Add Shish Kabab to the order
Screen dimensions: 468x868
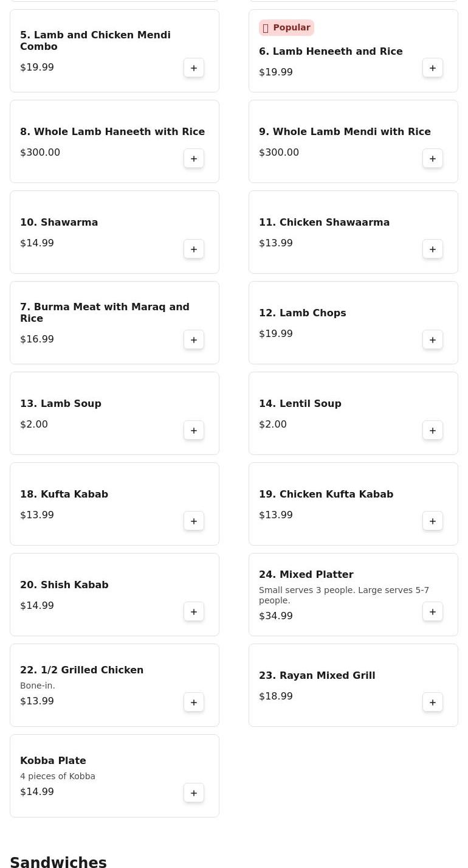pyautogui.click(x=194, y=612)
